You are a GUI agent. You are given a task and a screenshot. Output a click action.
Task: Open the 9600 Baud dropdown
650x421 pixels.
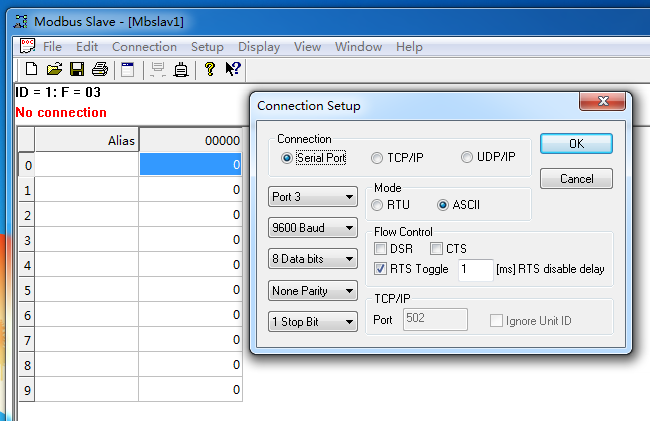tap(313, 227)
